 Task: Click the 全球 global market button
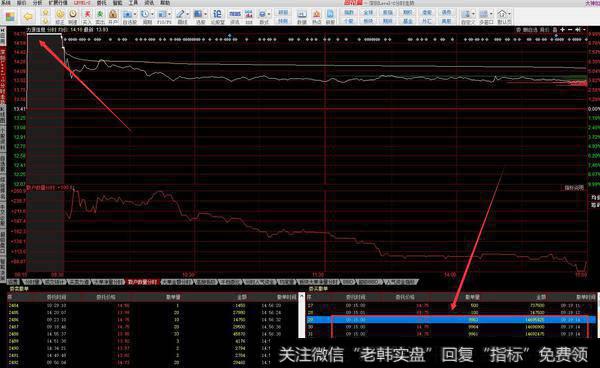[368, 12]
